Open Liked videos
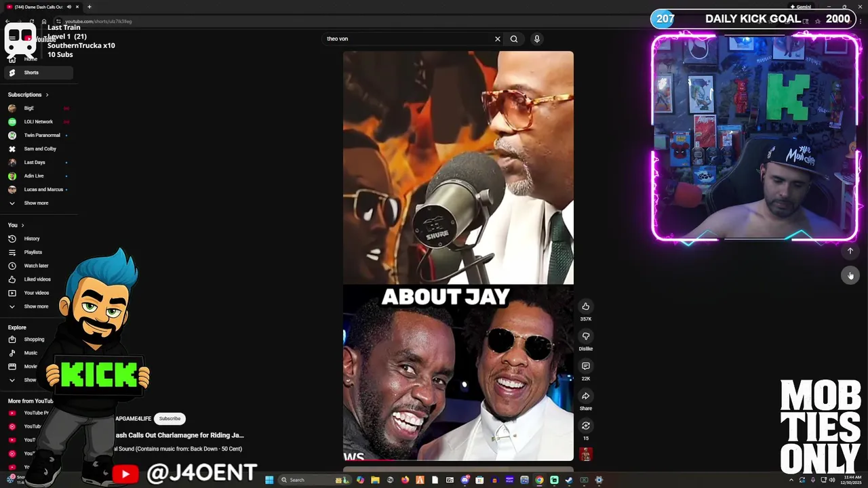 coord(37,279)
